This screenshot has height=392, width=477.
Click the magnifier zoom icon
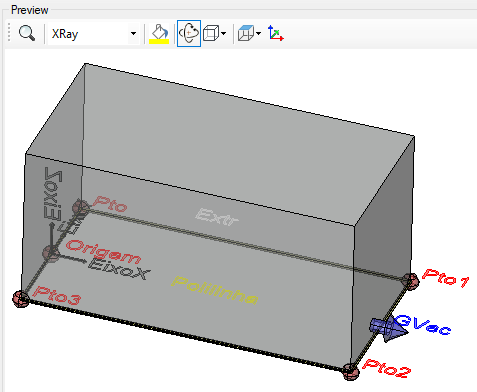point(27,33)
